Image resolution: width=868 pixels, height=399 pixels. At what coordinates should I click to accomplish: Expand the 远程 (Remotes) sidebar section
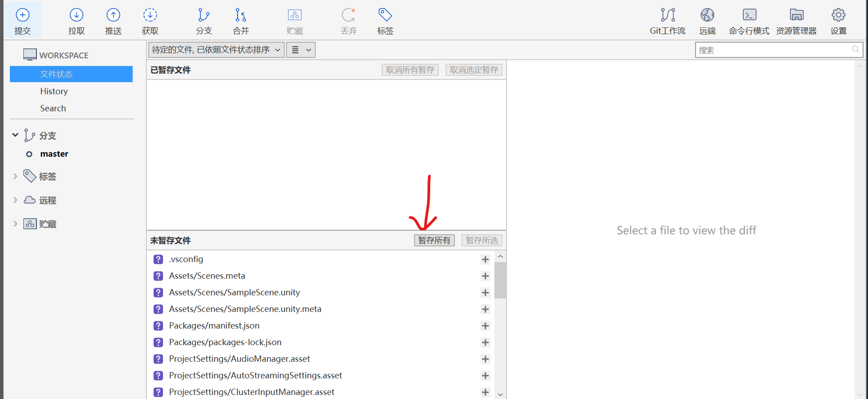15,200
